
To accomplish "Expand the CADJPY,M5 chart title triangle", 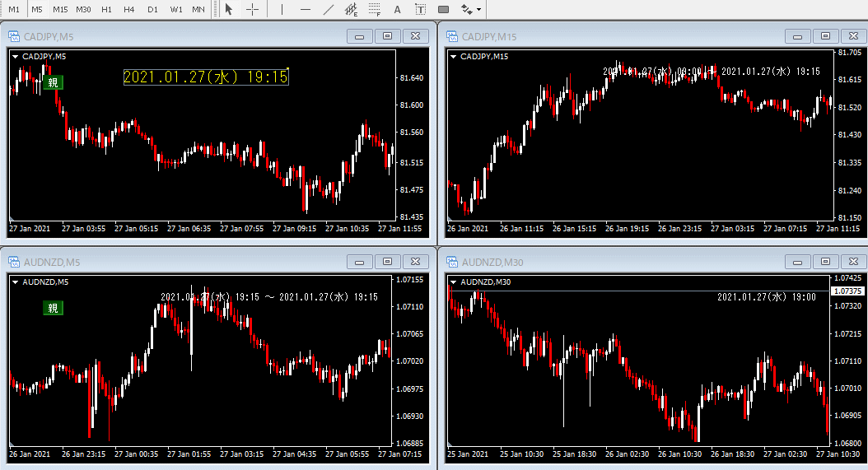I will (16, 57).
